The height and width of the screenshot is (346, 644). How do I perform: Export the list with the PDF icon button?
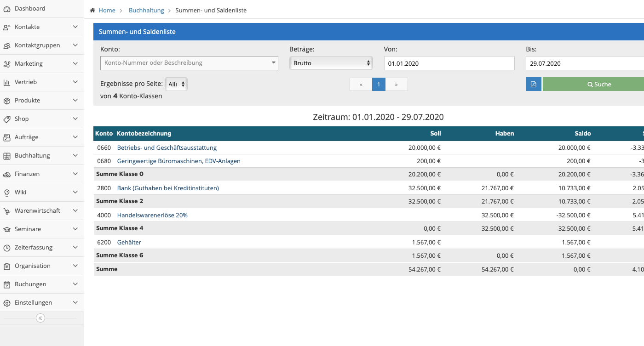[x=534, y=84]
